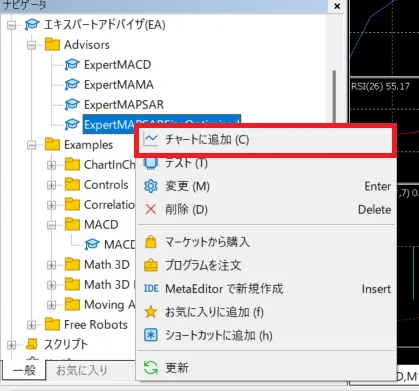Click the MACD folder icon
This screenshot has width=419, height=391.
point(72,224)
